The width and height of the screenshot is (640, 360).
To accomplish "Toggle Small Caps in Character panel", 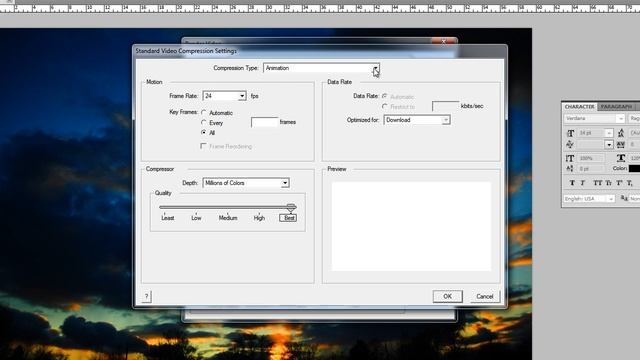I will (609, 183).
